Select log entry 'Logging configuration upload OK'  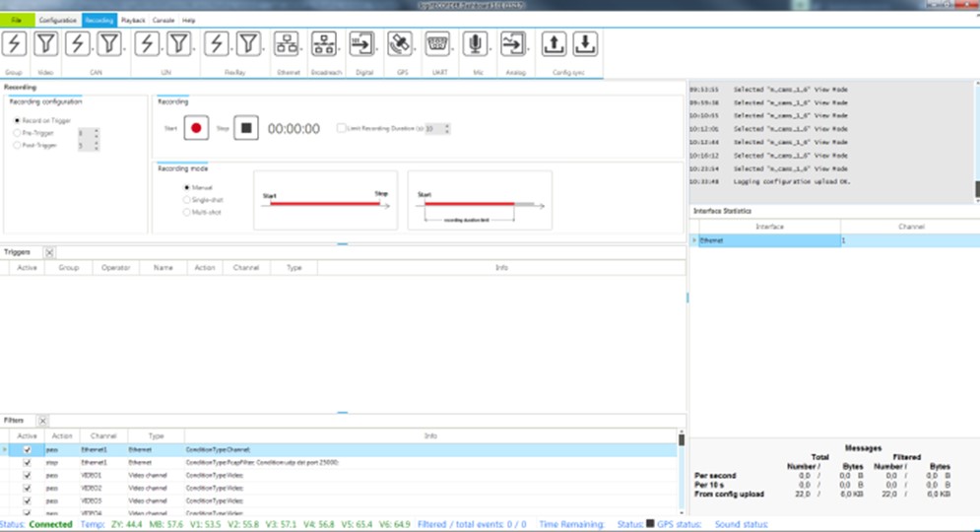[791, 182]
